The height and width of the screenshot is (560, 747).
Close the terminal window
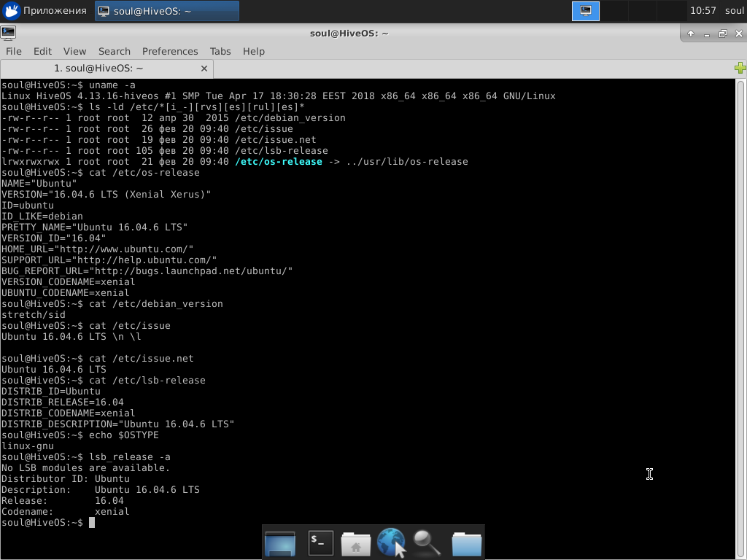pyautogui.click(x=739, y=34)
